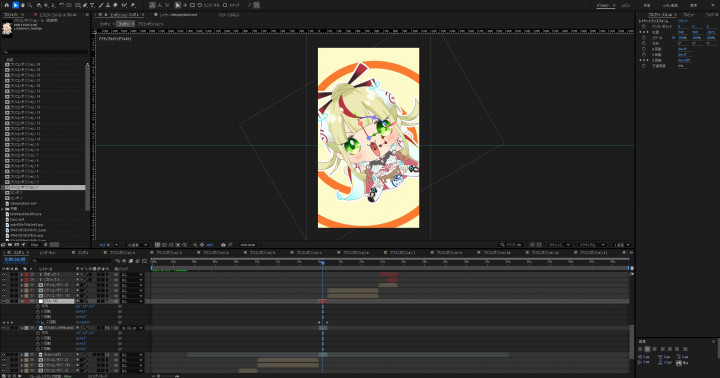720x378 pixels.
Task: Choose the World Axis mode icon
Action: (x=159, y=5)
